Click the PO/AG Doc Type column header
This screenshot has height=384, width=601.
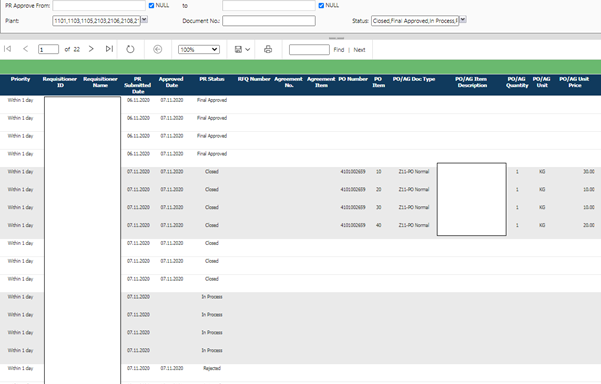pos(414,79)
